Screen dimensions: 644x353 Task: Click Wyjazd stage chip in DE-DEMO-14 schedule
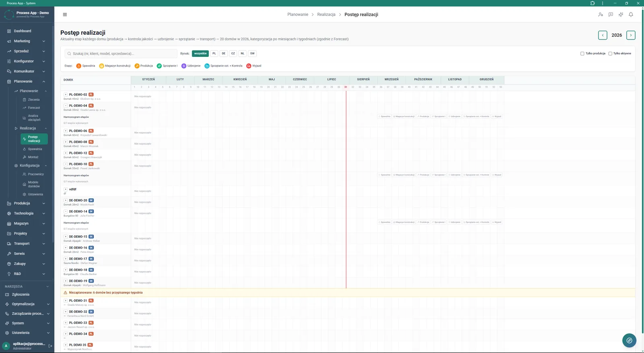[497, 222]
